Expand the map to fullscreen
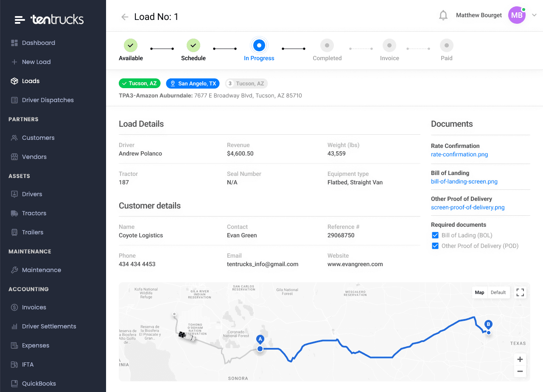543x392 pixels. tap(520, 292)
